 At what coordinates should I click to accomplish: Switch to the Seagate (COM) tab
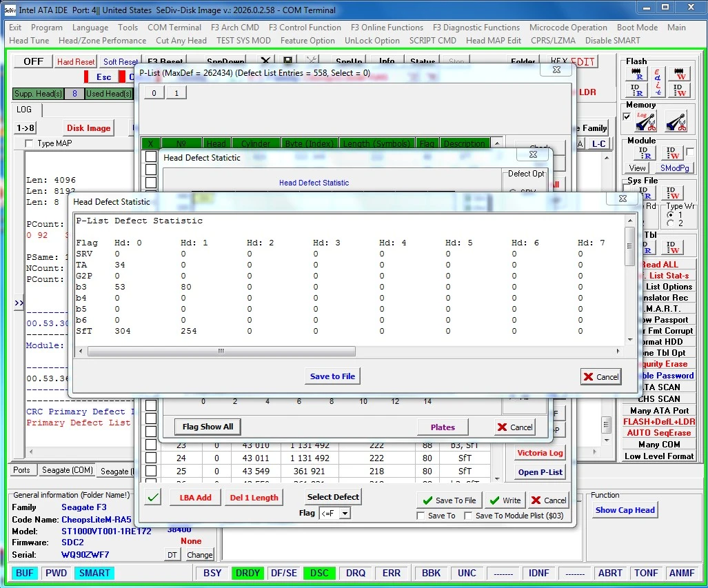68,470
